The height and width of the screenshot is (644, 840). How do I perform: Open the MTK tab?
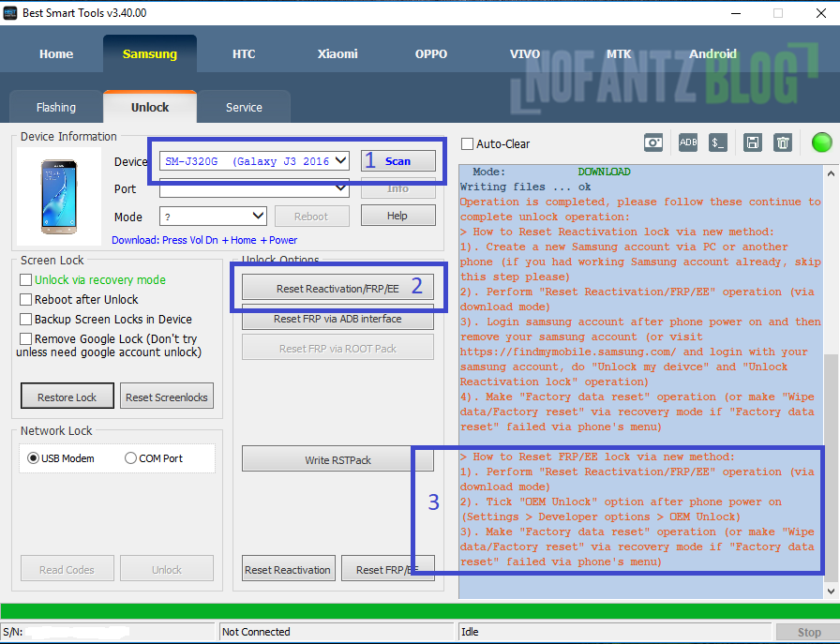click(x=619, y=54)
